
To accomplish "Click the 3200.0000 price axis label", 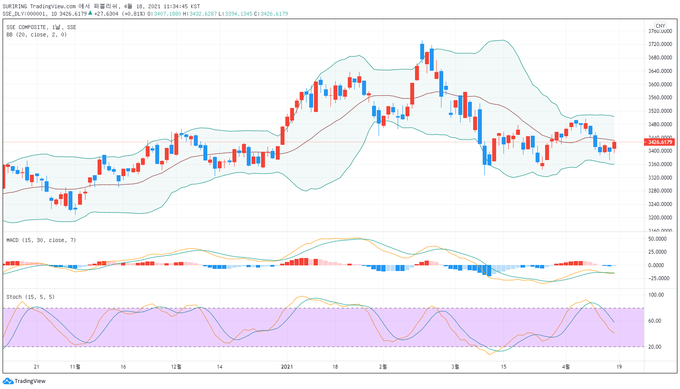I will (660, 218).
